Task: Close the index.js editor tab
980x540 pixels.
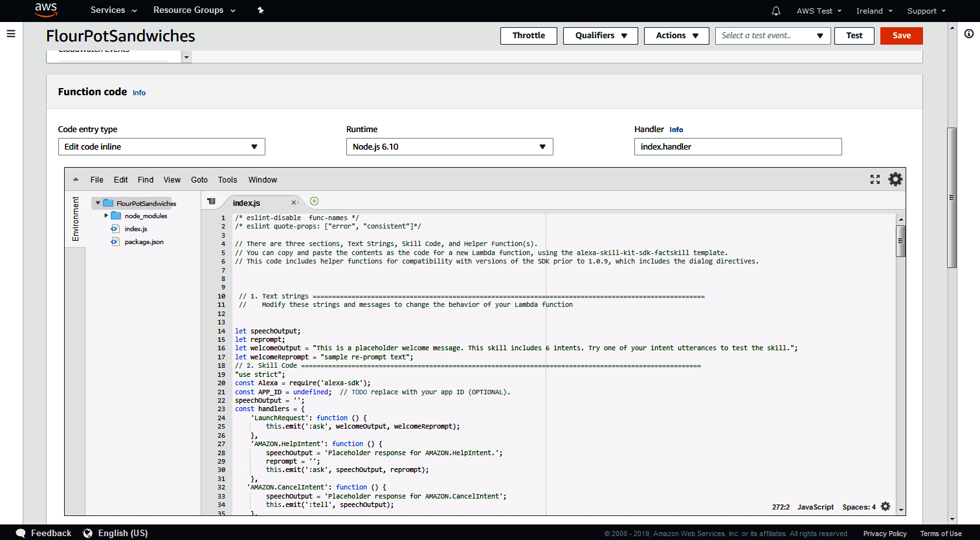Action: [x=293, y=203]
